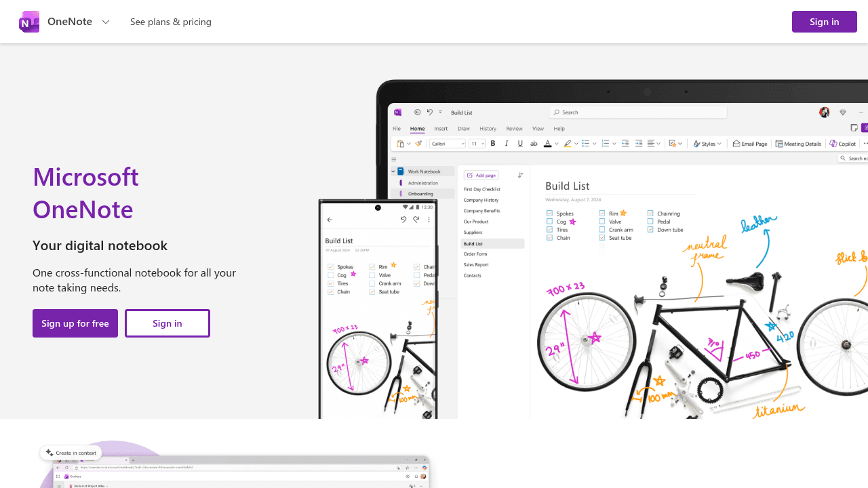868x488 pixels.
Task: Open the First Day Checklist page
Action: 482,189
